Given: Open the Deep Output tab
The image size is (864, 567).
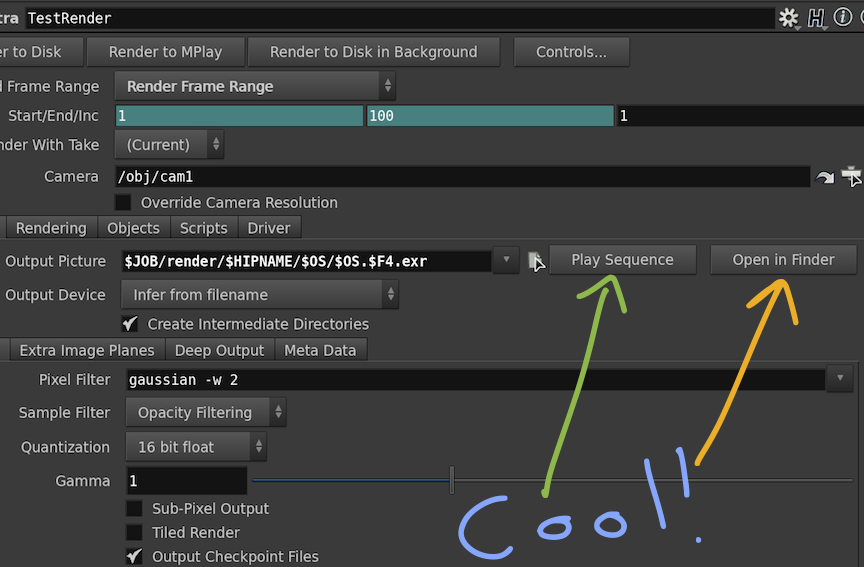Looking at the screenshot, I should tap(219, 350).
